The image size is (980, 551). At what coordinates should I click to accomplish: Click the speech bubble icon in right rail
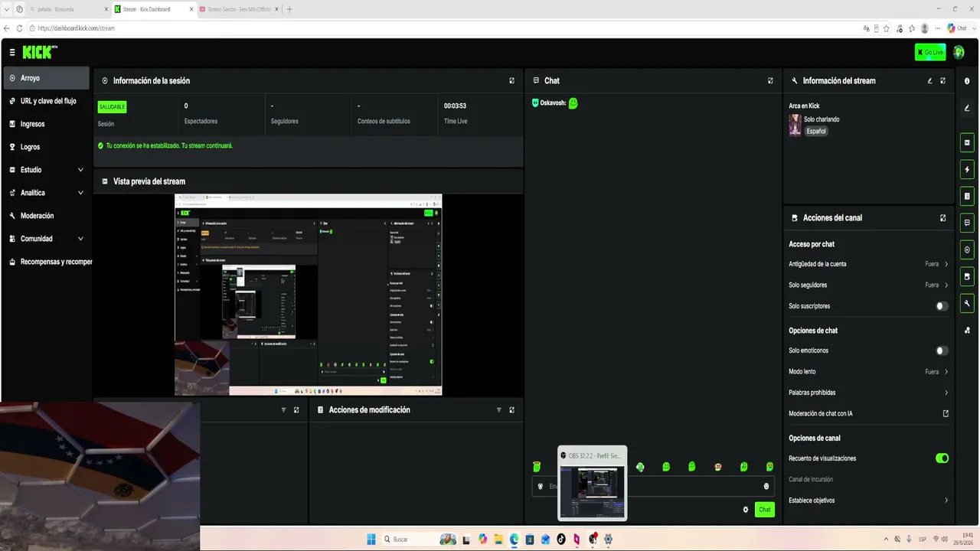click(967, 223)
